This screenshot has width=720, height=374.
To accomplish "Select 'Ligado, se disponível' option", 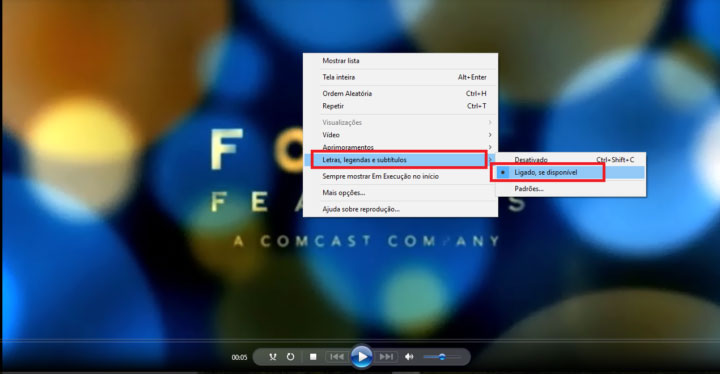I will 571,172.
